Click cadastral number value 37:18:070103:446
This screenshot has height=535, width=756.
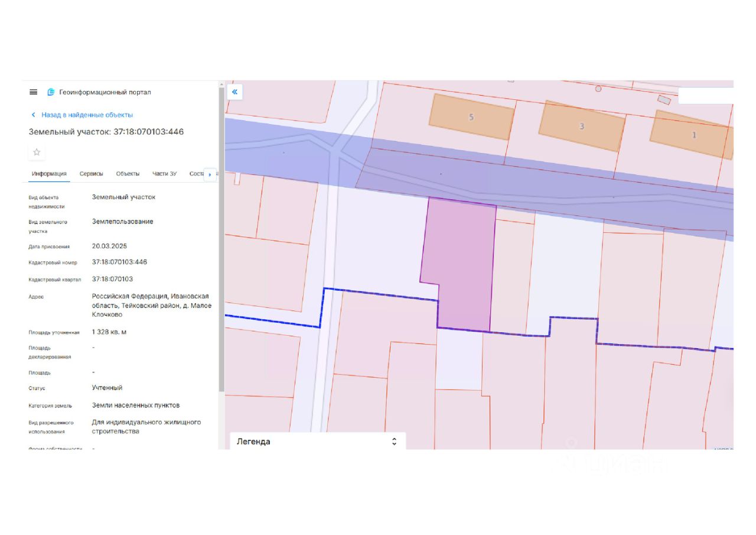point(119,262)
